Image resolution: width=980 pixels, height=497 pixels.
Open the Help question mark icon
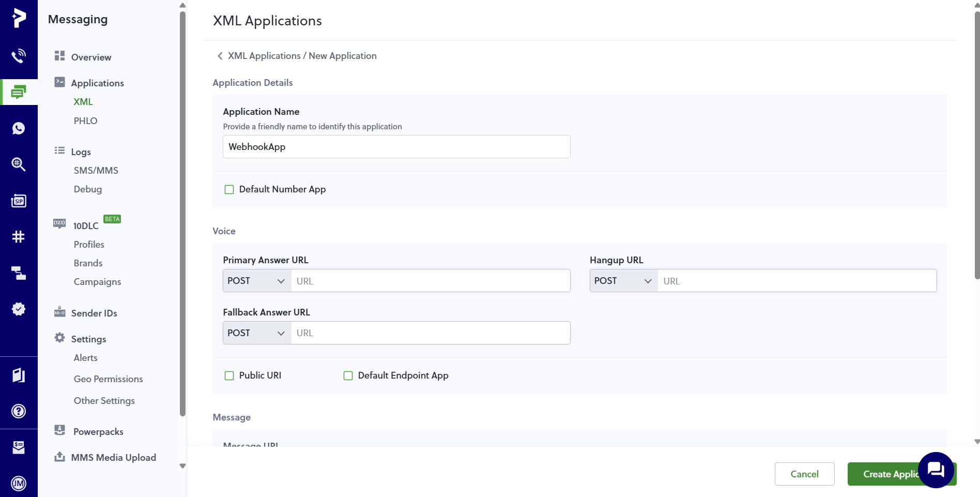click(19, 411)
